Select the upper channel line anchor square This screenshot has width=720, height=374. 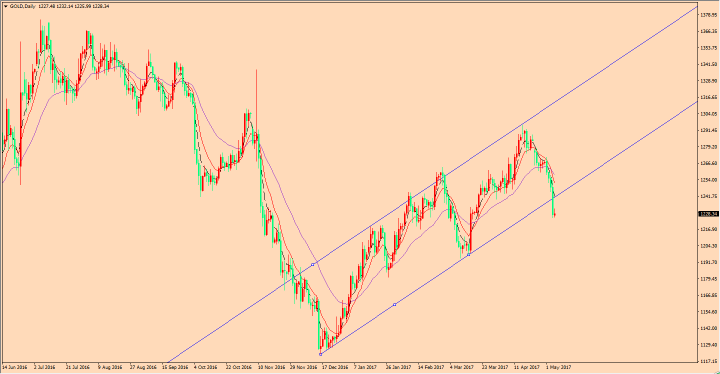[313, 265]
